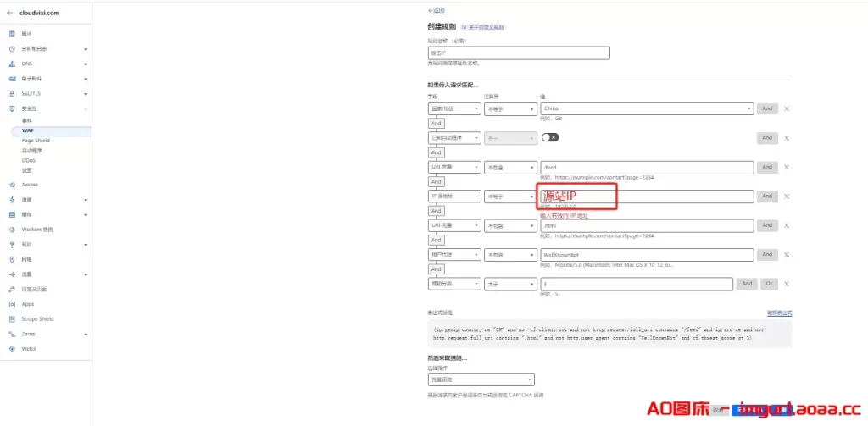This screenshot has width=868, height=426.
Task: Click the rule name input field
Action: pos(519,53)
